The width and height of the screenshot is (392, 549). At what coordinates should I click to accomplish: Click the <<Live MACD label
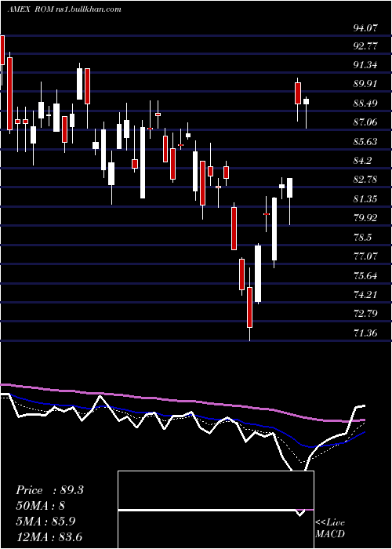[330, 528]
